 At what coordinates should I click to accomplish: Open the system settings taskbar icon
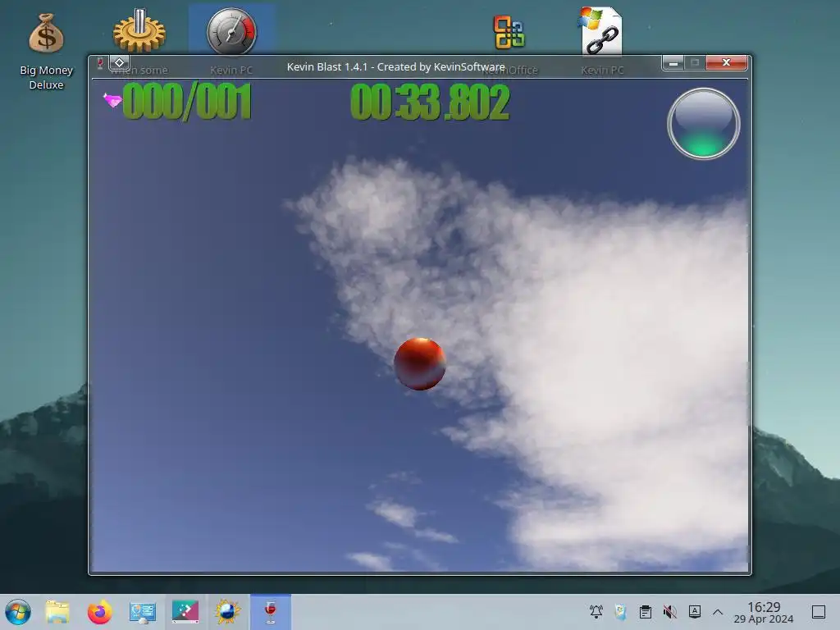pyautogui.click(x=143, y=612)
